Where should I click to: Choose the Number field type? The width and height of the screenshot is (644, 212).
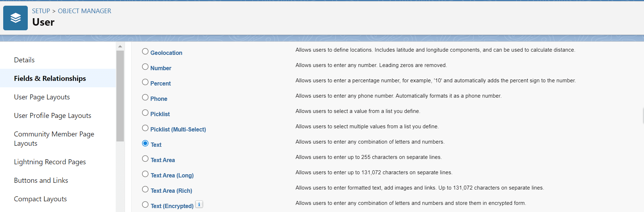(145, 67)
